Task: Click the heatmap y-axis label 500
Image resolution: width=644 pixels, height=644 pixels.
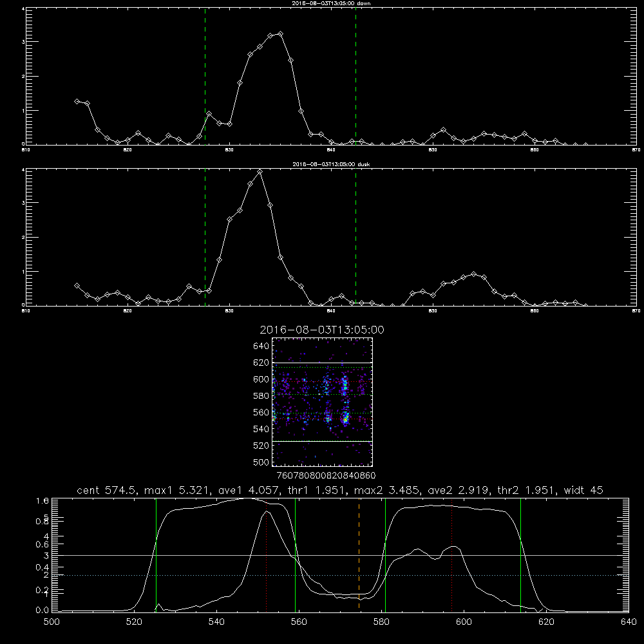Action: [261, 462]
